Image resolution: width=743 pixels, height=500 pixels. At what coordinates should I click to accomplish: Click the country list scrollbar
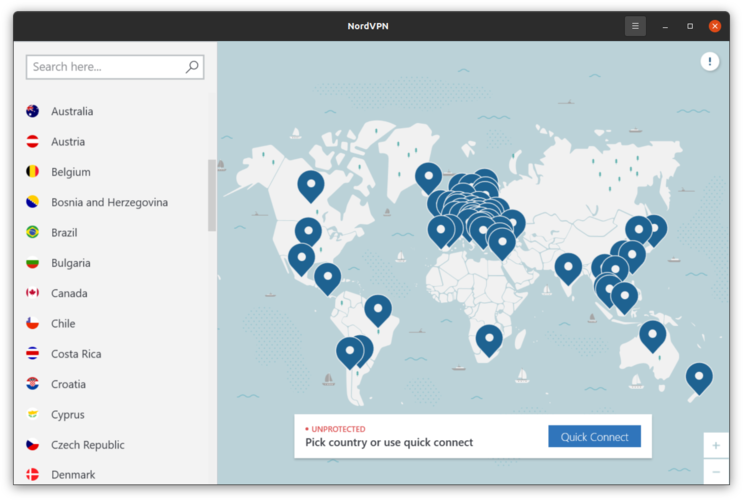pos(212,195)
